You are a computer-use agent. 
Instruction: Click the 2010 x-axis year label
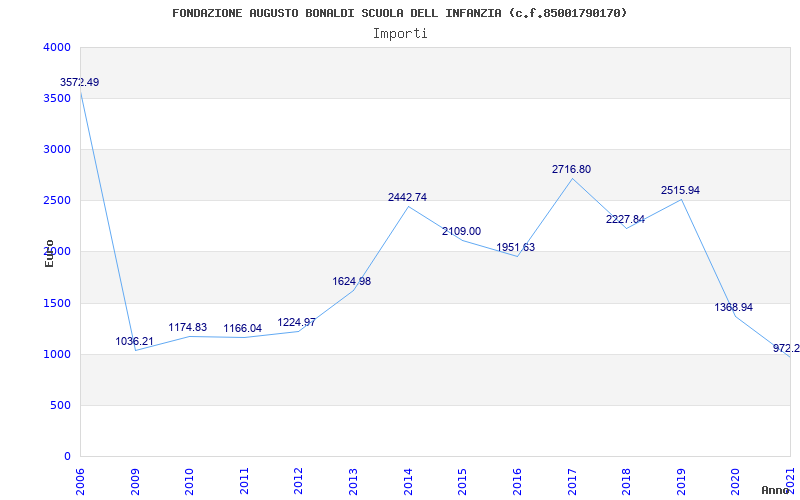[x=189, y=482]
